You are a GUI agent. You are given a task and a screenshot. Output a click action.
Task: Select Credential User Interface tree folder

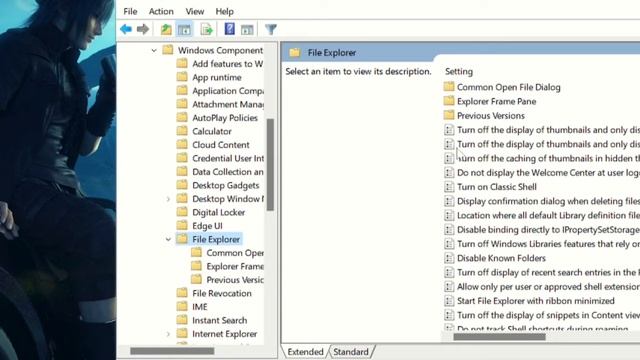coord(220,158)
